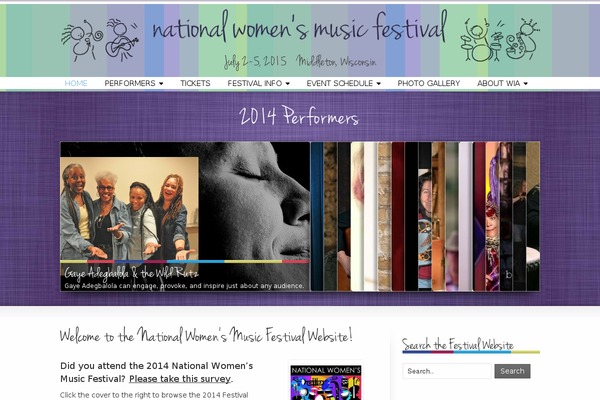The height and width of the screenshot is (400, 600).
Task: Go to the Tickets page
Action: [x=195, y=83]
